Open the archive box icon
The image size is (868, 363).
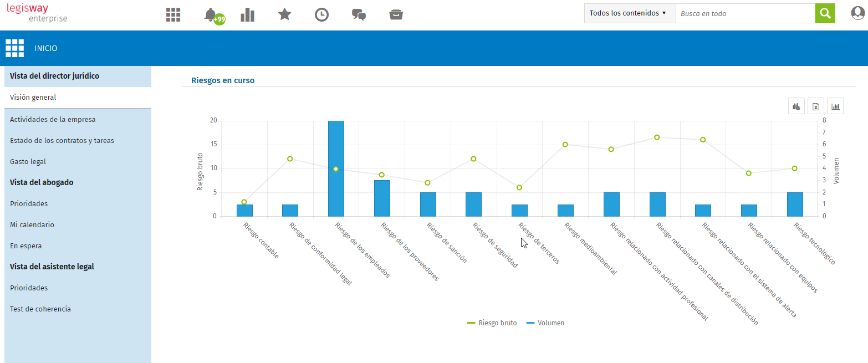point(396,15)
